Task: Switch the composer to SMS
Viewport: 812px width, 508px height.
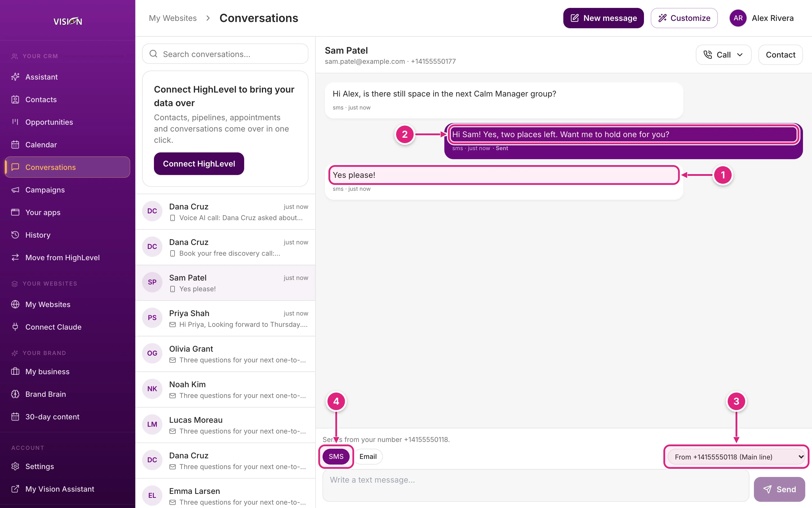Action: (336, 456)
